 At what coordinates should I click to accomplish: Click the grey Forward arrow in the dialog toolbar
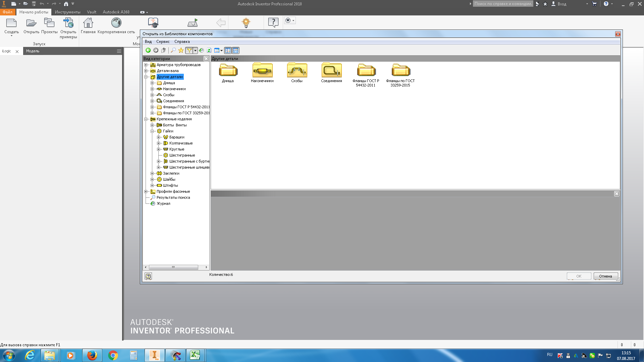[x=156, y=50]
